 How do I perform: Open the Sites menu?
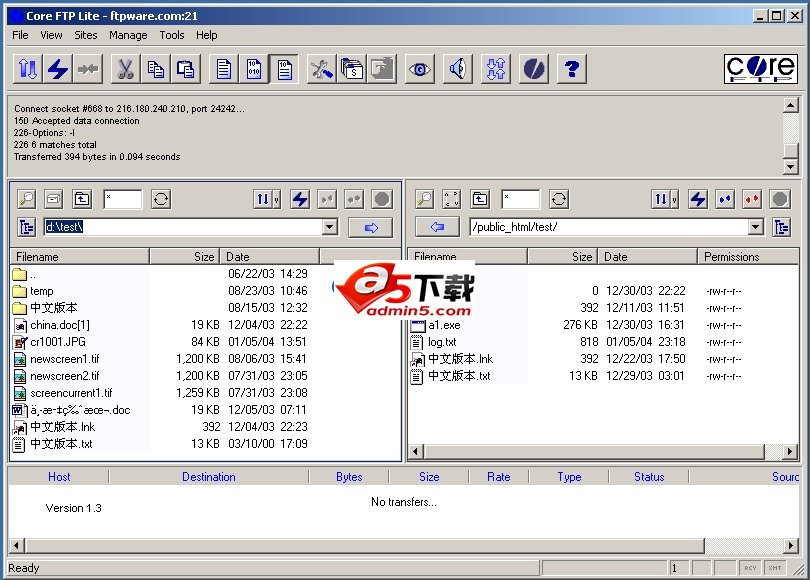[x=85, y=35]
